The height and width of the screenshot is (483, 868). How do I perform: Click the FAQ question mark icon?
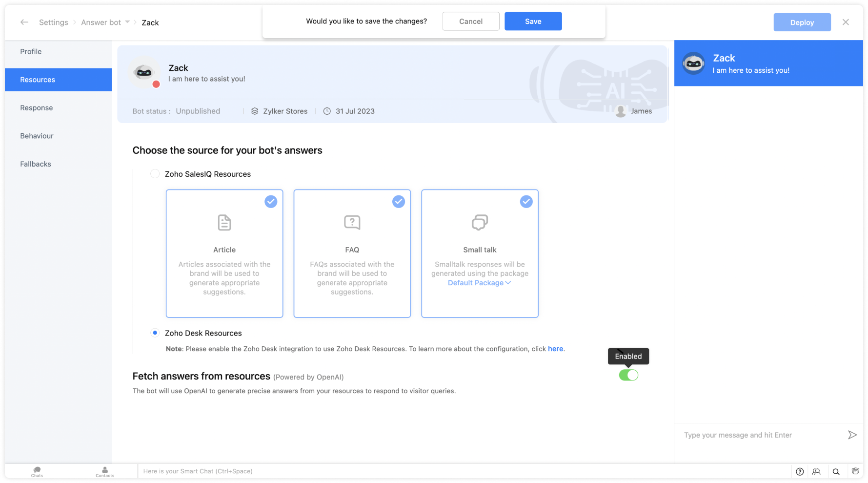pyautogui.click(x=352, y=223)
